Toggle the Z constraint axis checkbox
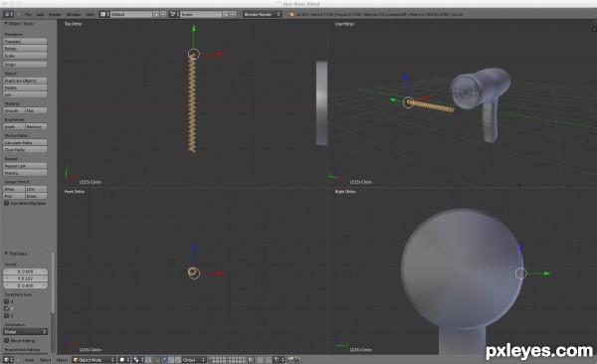This screenshot has height=364, width=597. pyautogui.click(x=7, y=315)
